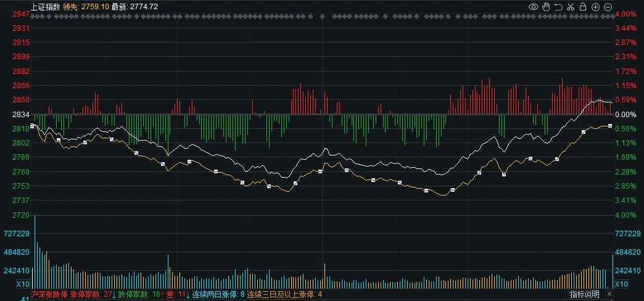This screenshot has height=301, width=644.
Task: Click the 领先 2759.10 value
Action: click(86, 7)
